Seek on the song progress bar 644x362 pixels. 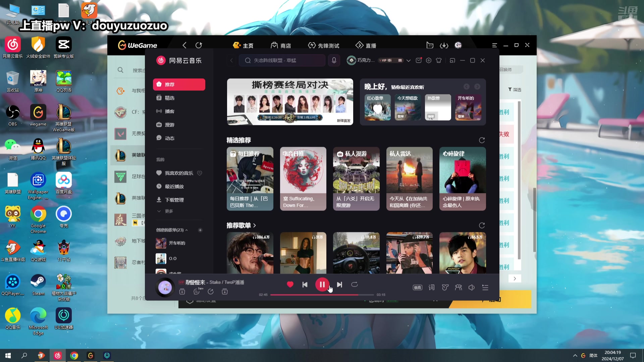pyautogui.click(x=322, y=295)
